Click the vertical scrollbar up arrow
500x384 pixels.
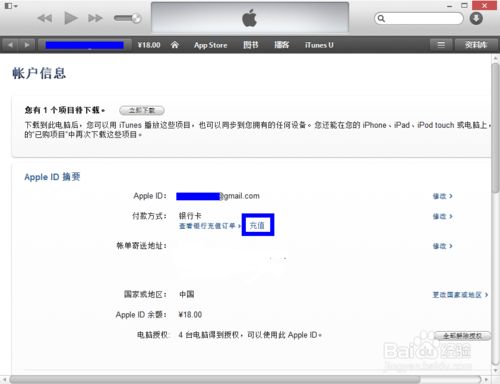pos(495,58)
